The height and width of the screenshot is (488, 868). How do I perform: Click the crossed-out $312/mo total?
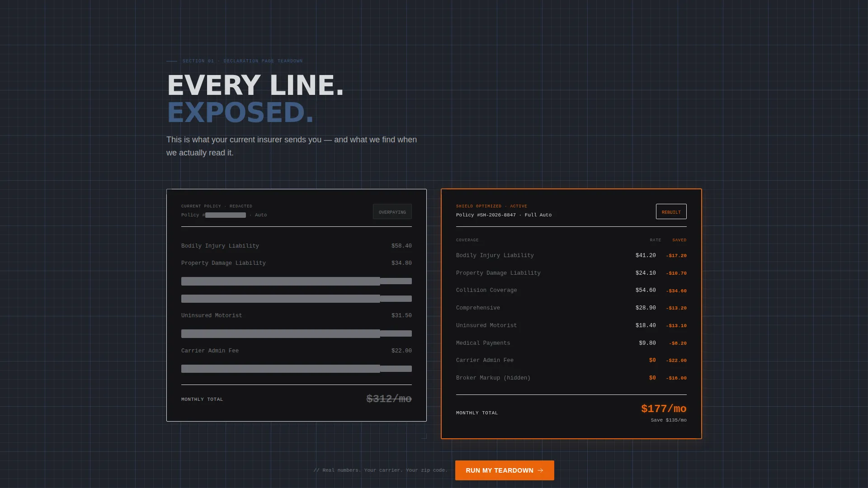tap(389, 399)
